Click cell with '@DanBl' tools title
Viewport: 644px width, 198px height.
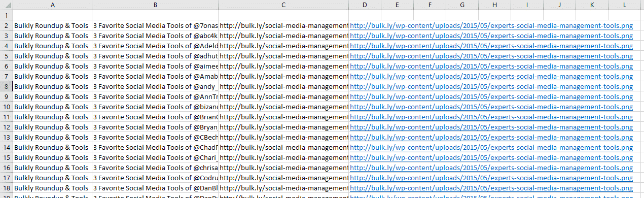pos(155,188)
